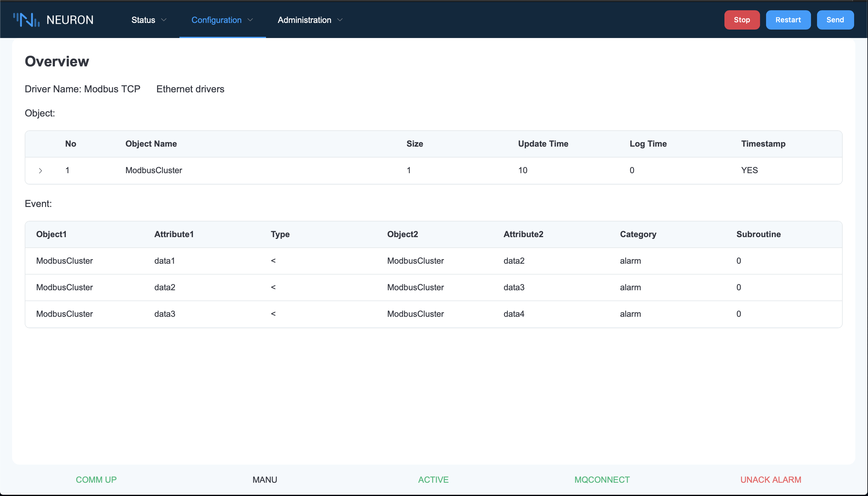Click the No column header

[x=71, y=144]
